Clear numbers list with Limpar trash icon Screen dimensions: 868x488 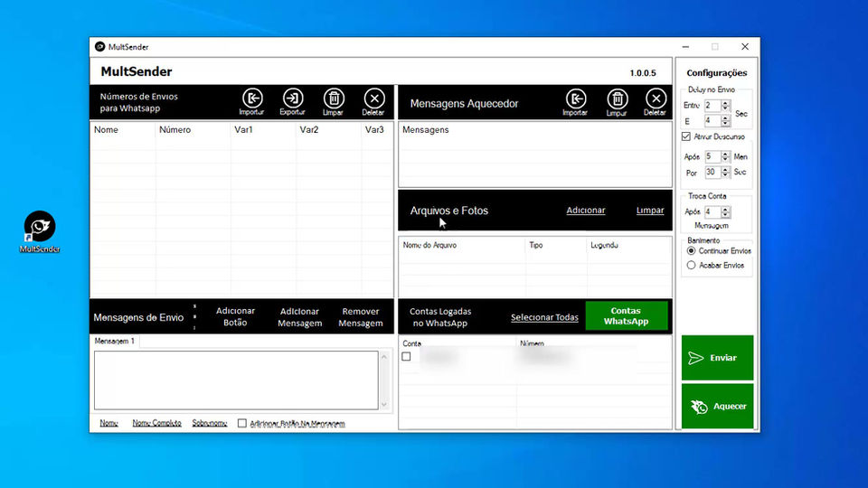point(334,102)
